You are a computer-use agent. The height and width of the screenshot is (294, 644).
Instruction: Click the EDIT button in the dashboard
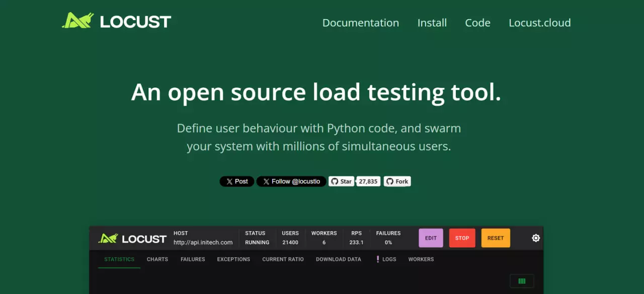pos(431,238)
